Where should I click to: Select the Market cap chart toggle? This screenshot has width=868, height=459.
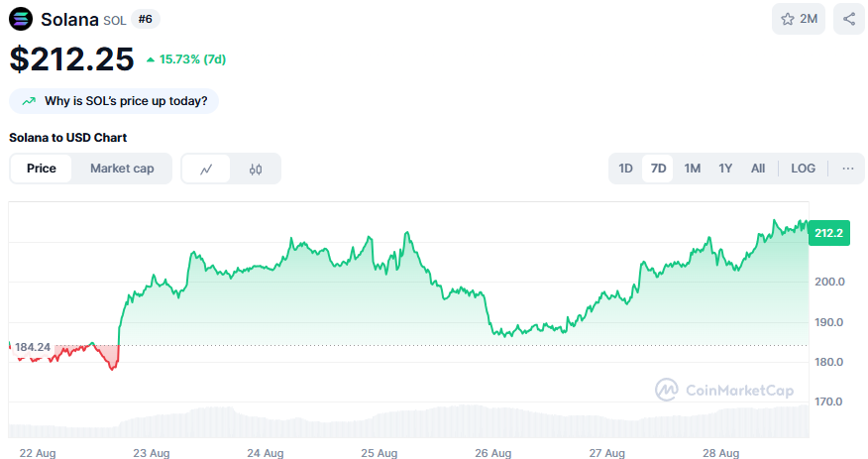[122, 169]
